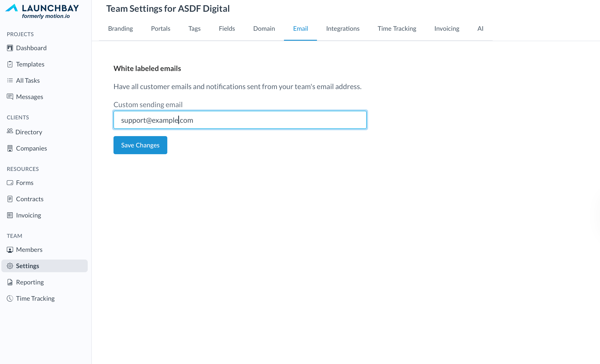The height and width of the screenshot is (364, 600).
Task: Go to the Domain tab
Action: click(x=264, y=28)
